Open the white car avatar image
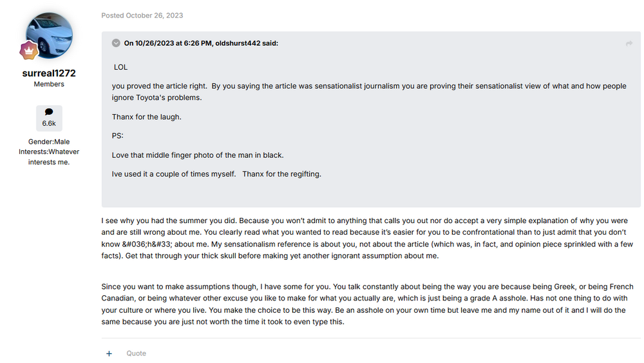 50,35
